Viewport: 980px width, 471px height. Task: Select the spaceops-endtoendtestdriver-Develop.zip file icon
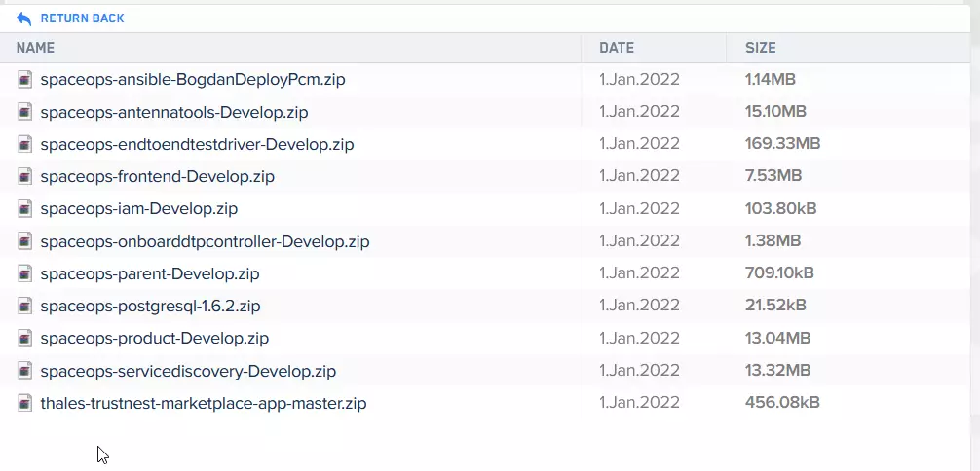[x=25, y=144]
